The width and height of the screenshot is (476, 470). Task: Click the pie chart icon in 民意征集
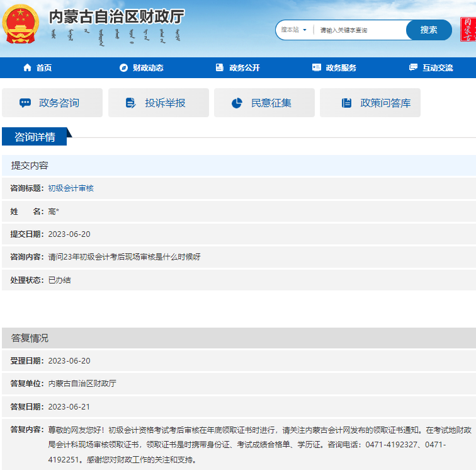237,103
